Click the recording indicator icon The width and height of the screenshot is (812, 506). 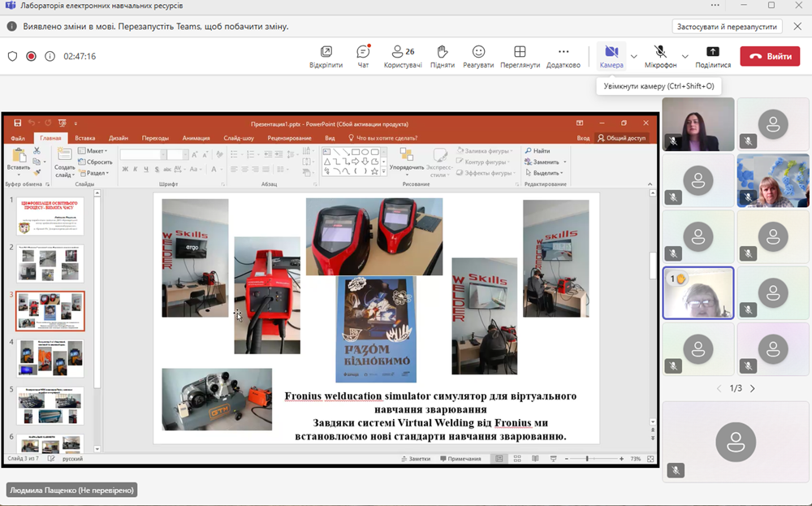31,57
